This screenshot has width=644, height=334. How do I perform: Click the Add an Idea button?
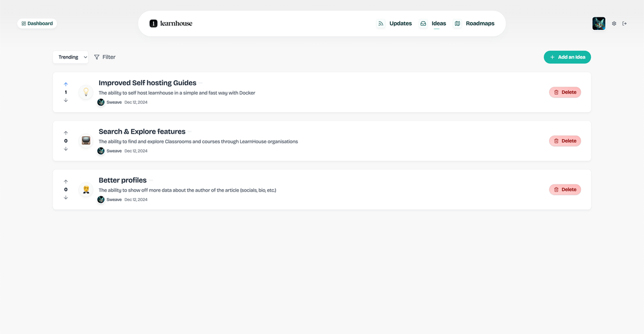pos(567,57)
